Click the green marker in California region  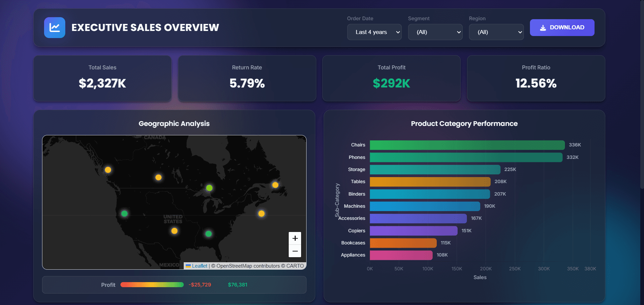[x=124, y=213]
